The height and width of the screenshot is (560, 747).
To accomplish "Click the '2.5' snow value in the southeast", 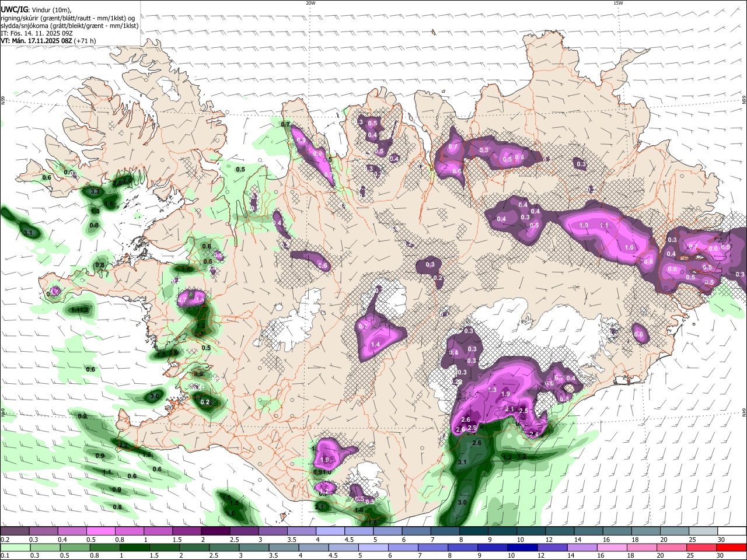I will click(523, 411).
